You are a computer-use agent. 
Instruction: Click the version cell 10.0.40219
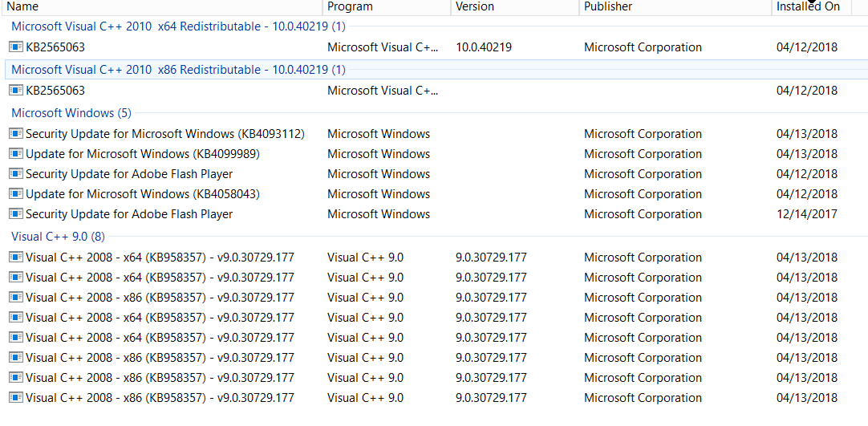(484, 47)
